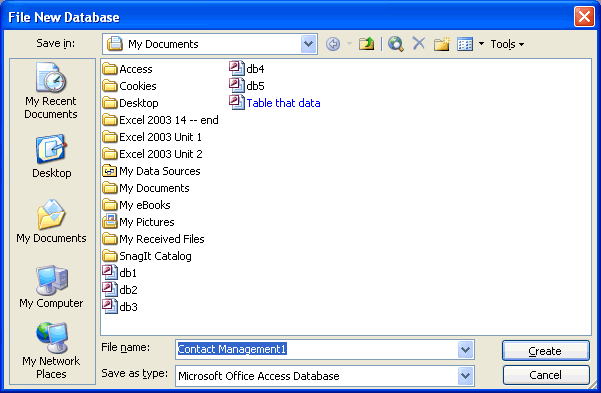Select the My eBooks folder
Screen dimensions: 601x393
click(x=136, y=205)
